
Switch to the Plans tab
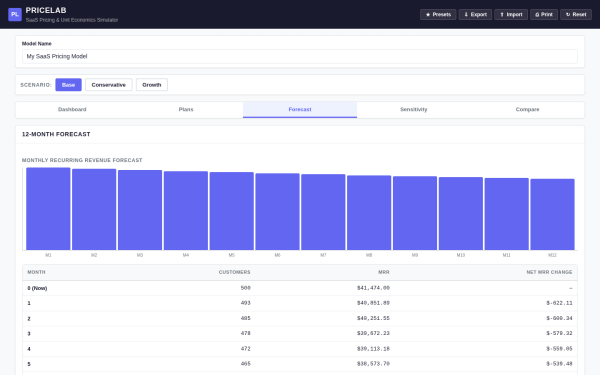point(186,109)
